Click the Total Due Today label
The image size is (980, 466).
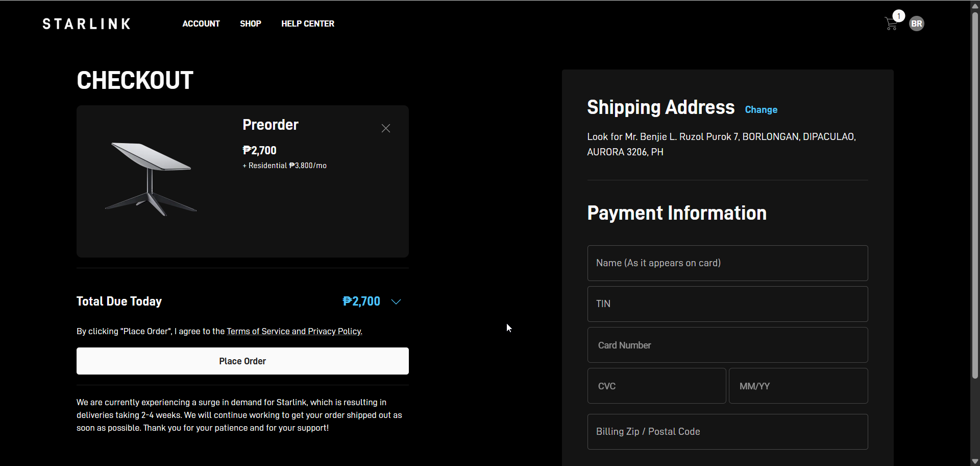[x=119, y=301]
